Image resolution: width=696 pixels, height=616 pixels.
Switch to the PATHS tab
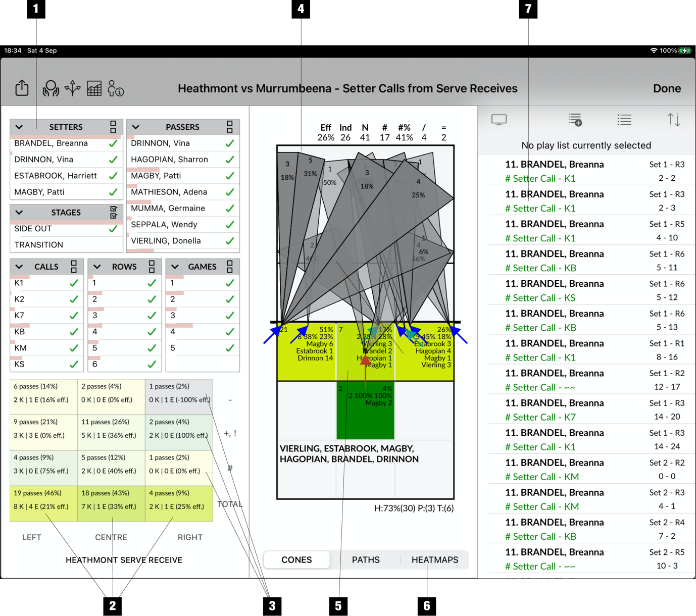click(x=366, y=559)
